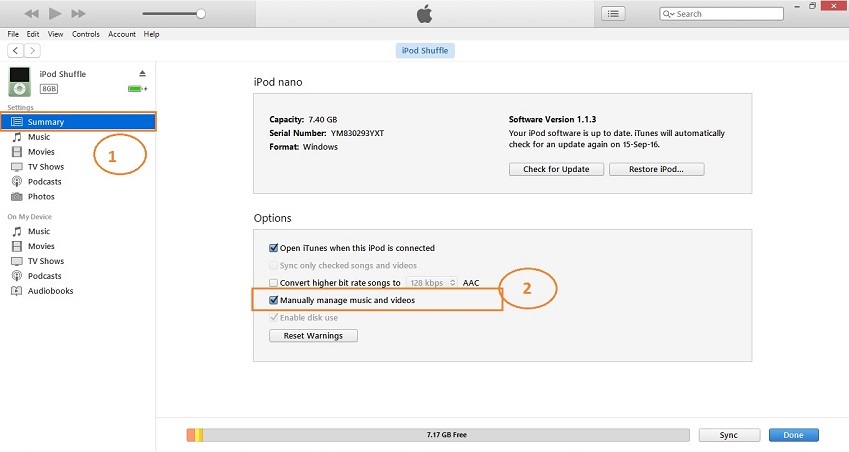Open the Controls menu

(85, 34)
